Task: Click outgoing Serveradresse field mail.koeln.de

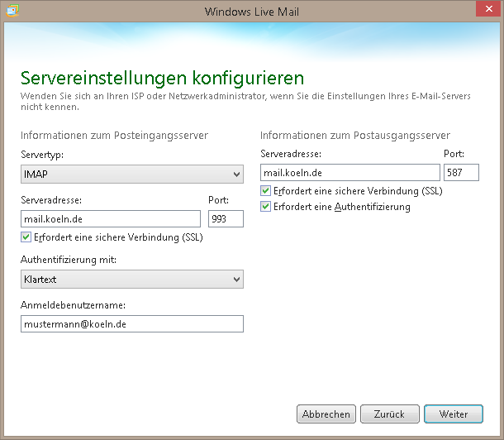Action: [x=350, y=172]
